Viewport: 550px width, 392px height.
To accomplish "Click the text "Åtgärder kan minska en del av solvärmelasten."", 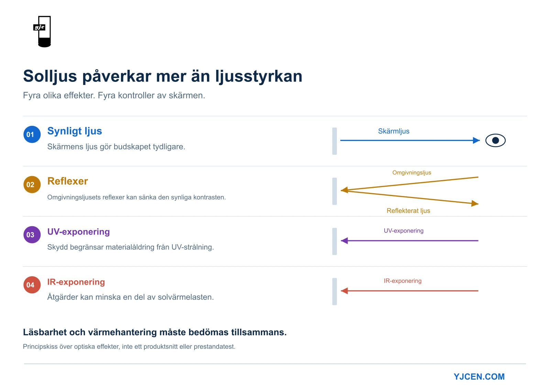I will tap(131, 297).
